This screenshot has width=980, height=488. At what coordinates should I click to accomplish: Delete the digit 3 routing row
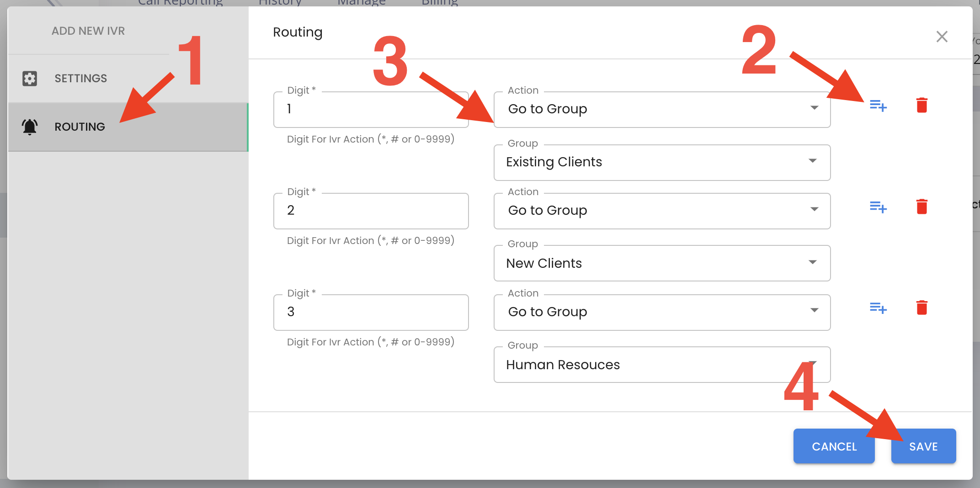click(x=922, y=308)
